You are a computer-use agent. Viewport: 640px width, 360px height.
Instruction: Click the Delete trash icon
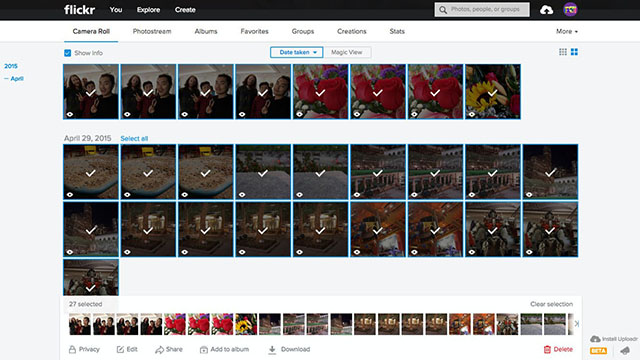[547, 349]
